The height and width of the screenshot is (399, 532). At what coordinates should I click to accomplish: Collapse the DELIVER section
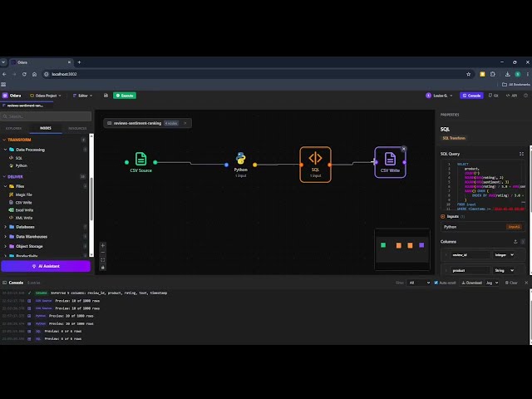(x=4, y=177)
